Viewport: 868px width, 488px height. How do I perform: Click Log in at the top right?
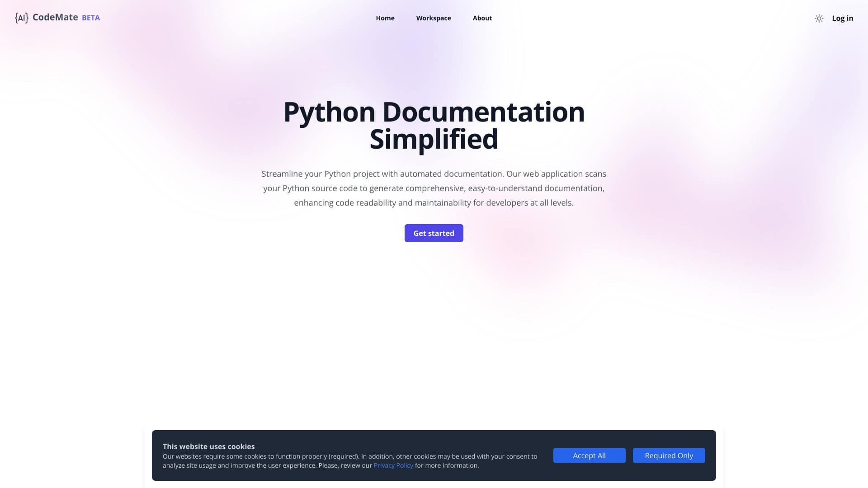coord(843,18)
